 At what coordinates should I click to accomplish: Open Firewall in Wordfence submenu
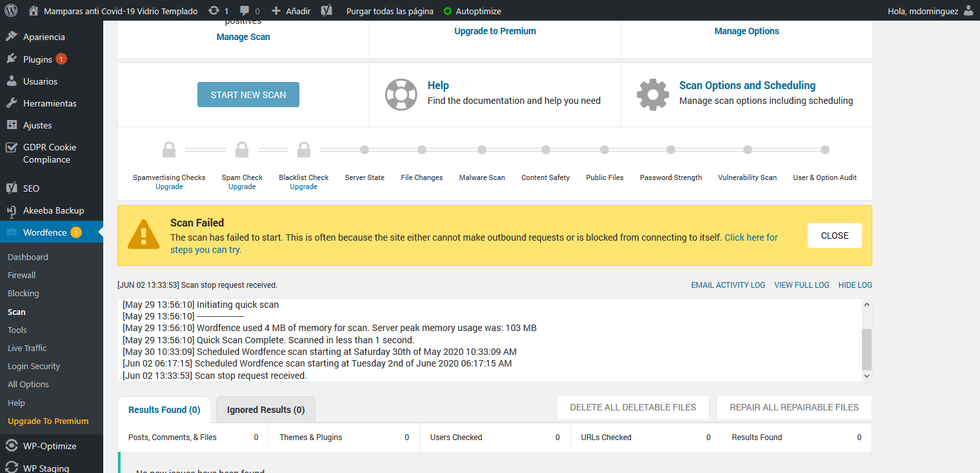pyautogui.click(x=22, y=275)
